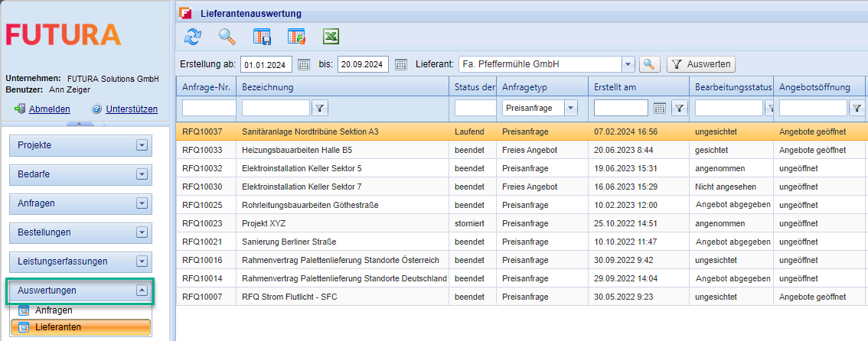868x341 pixels.
Task: Expand the Bestellungen navigation section
Action: pos(142,232)
